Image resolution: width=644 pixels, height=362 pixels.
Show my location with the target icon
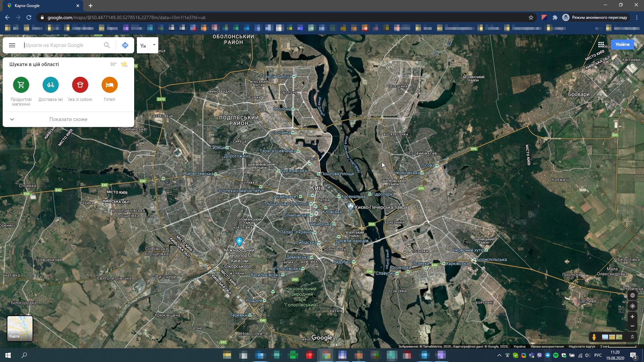tap(632, 306)
